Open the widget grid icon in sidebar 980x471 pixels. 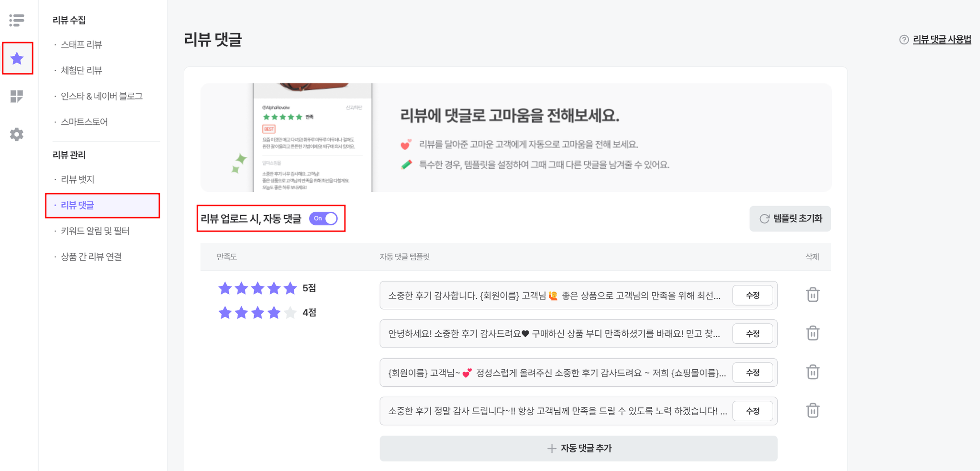[x=17, y=96]
